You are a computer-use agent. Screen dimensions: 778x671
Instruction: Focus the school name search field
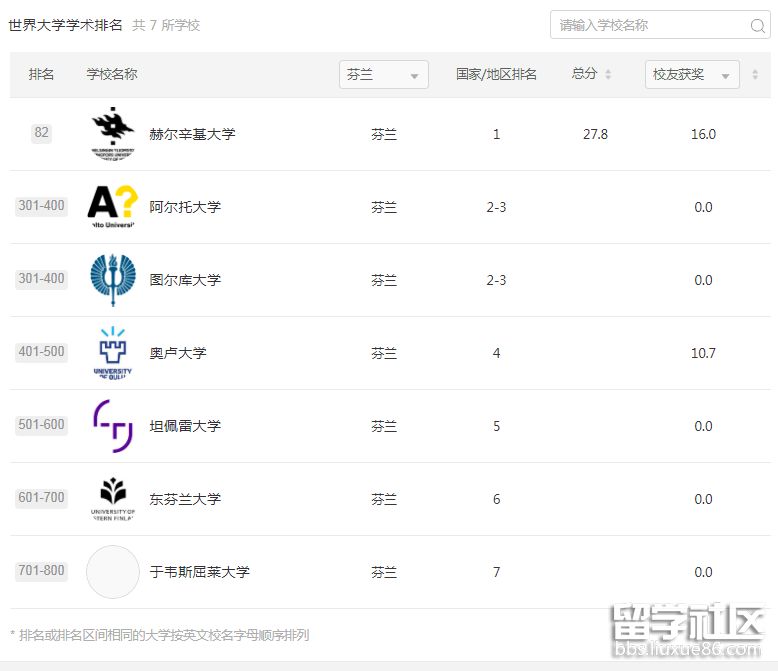(660, 25)
